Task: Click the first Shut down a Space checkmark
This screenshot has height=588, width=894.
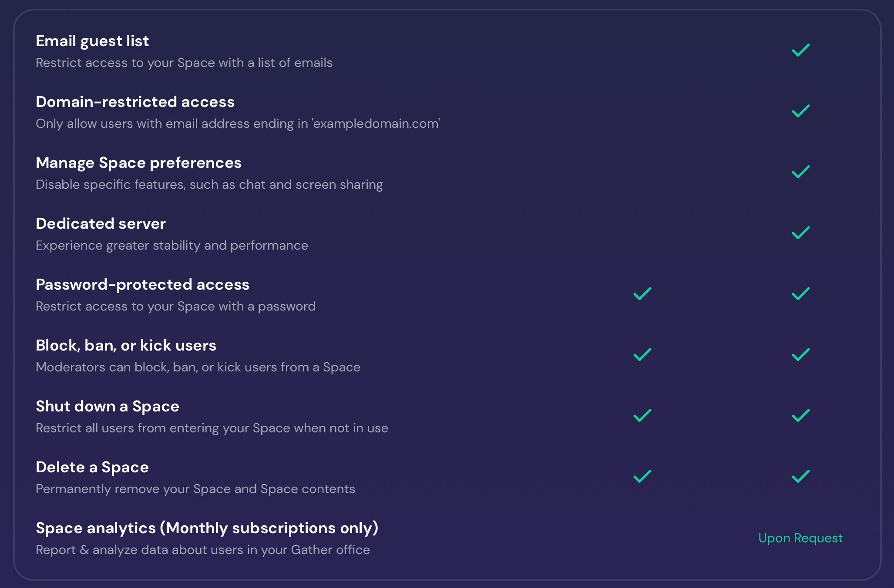Action: 642,416
